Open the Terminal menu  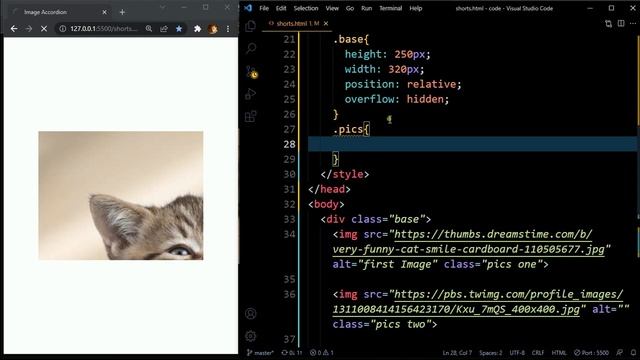click(x=391, y=8)
